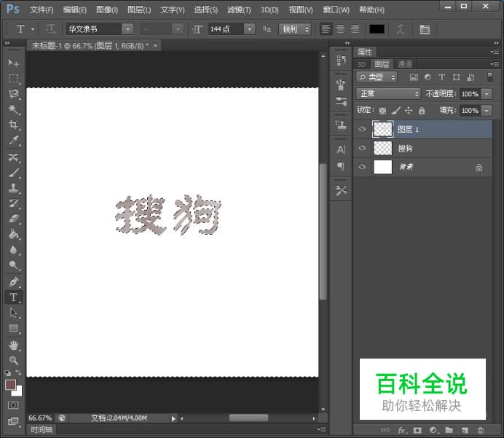The image size is (504, 438).
Task: Select the Pen tool
Action: (x=13, y=282)
